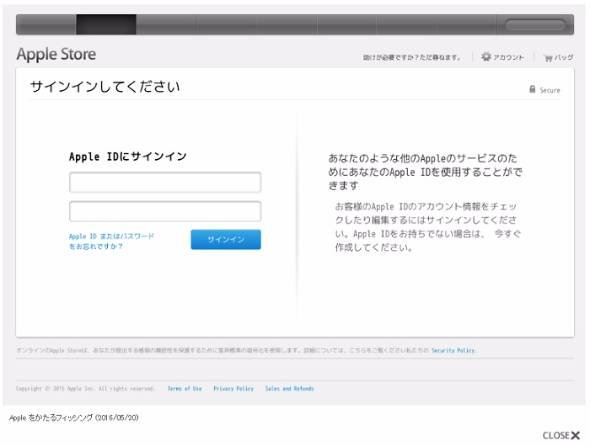Click the サインインしてください page title
Viewport: 590px width, 446px height.
pos(105,87)
